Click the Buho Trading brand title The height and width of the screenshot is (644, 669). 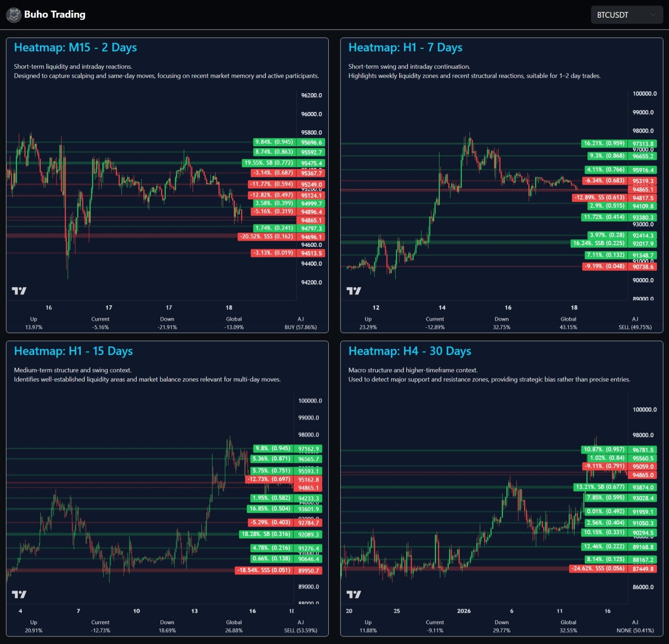click(55, 15)
